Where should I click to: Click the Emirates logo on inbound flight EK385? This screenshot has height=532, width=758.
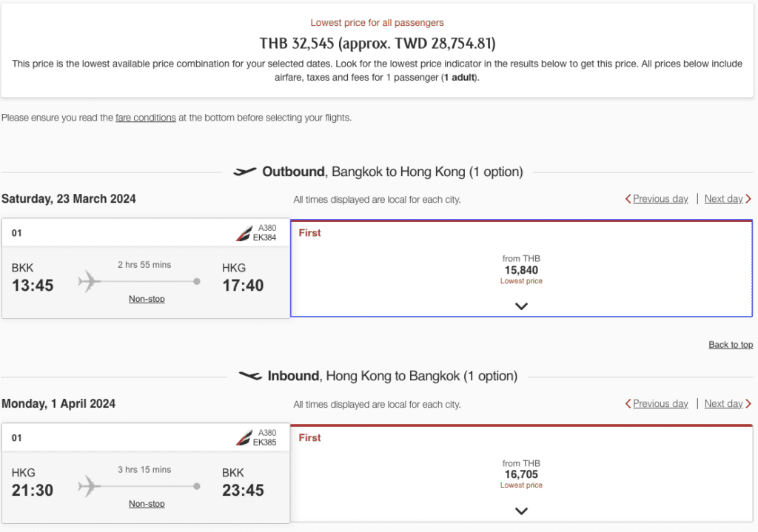point(244,439)
